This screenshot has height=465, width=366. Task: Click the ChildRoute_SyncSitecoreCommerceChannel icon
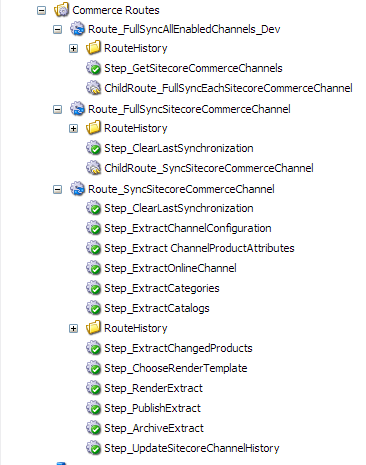[93, 168]
